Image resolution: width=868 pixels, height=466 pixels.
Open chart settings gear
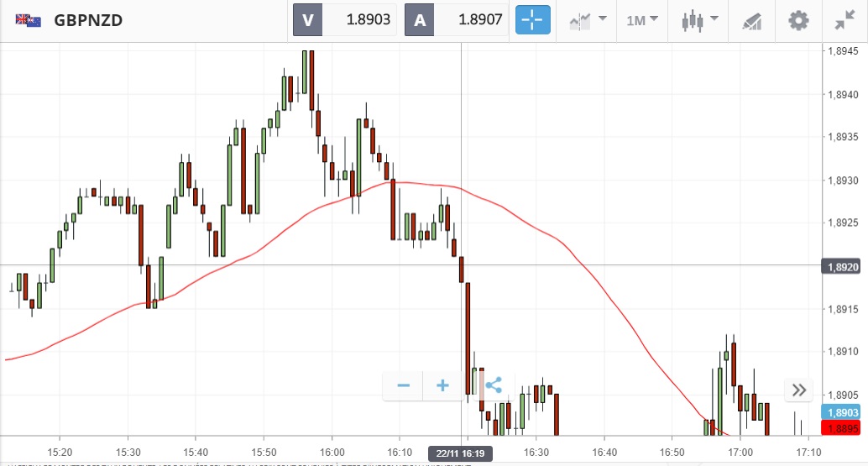(x=798, y=20)
